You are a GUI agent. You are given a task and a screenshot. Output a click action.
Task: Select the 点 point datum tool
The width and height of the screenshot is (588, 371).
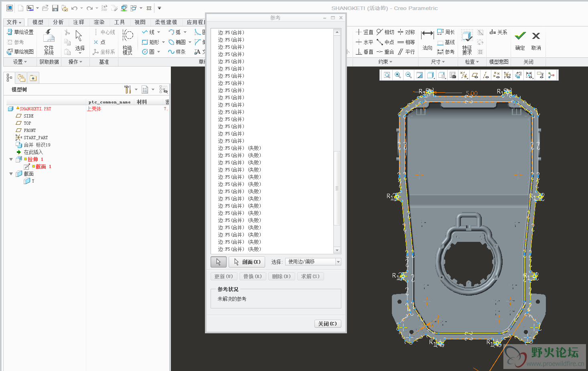99,42
